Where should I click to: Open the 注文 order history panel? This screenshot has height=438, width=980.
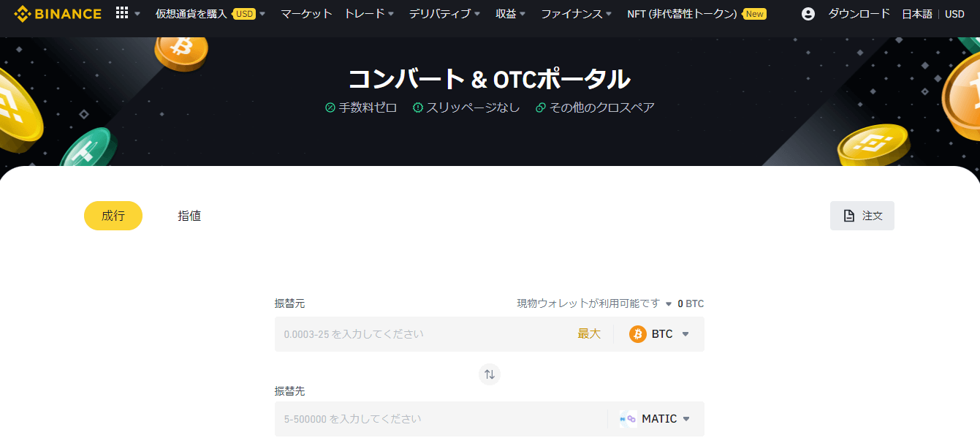(x=862, y=215)
